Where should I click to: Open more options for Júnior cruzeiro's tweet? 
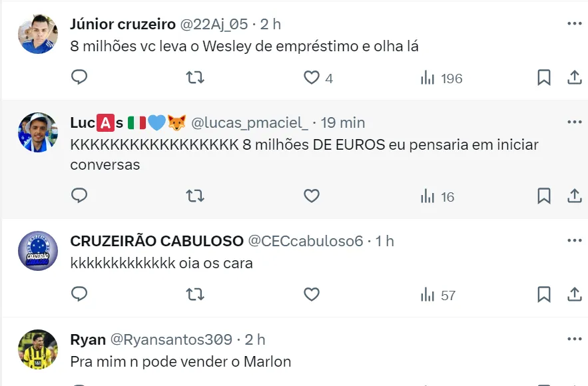click(x=574, y=24)
